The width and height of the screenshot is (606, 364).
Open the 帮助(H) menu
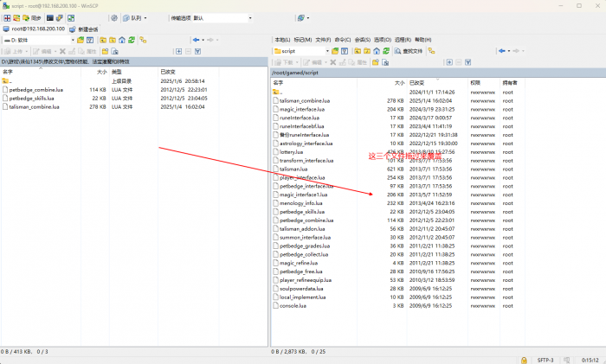point(422,40)
